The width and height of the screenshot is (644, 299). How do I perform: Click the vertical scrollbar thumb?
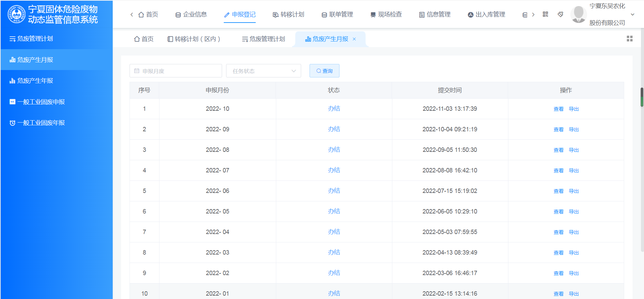[x=642, y=97]
